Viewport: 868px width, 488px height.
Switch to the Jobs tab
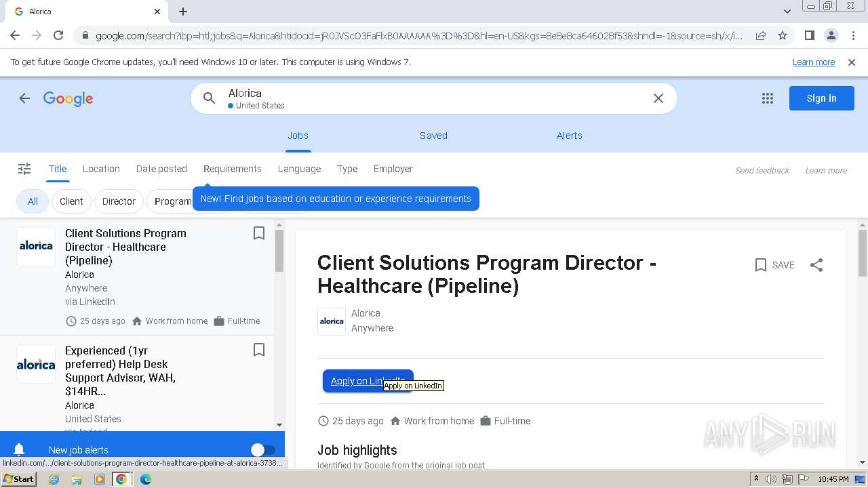tap(298, 136)
